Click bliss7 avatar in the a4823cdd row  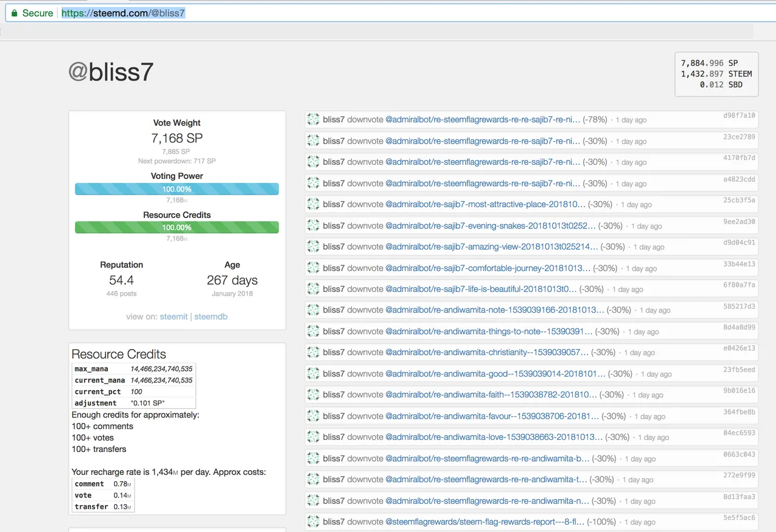[313, 183]
